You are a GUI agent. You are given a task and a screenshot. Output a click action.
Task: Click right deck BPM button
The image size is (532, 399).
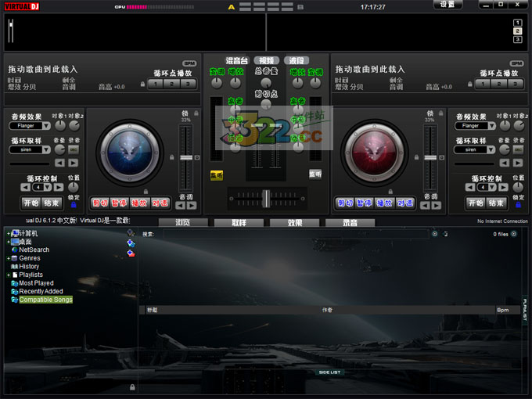(516, 63)
